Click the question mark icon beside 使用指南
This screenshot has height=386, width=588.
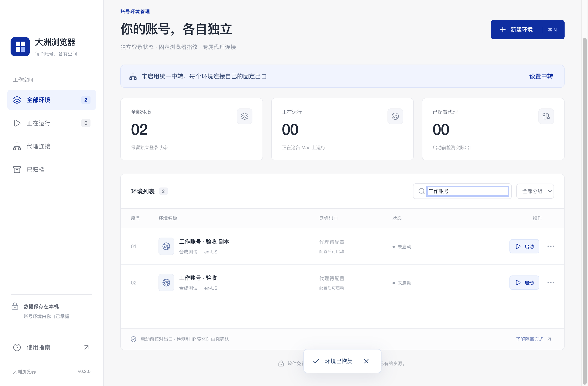[x=17, y=347]
